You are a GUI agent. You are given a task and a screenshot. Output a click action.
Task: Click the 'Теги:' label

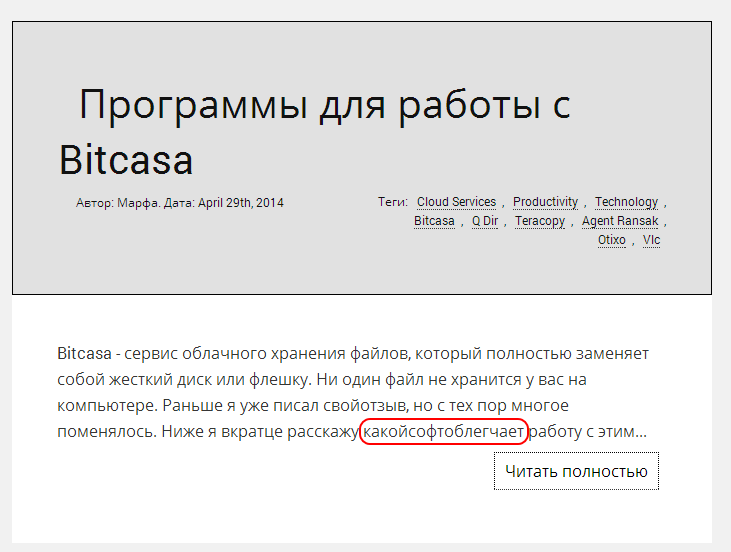pos(393,202)
